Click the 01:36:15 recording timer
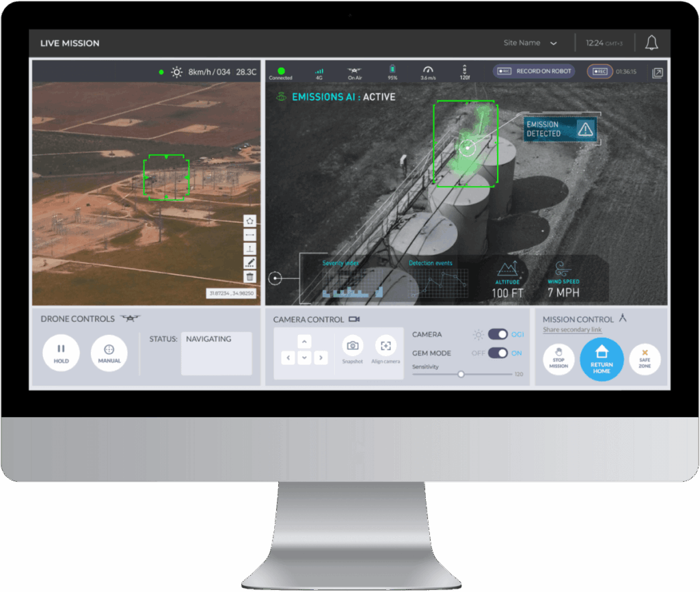The height and width of the screenshot is (592, 700). point(626,71)
